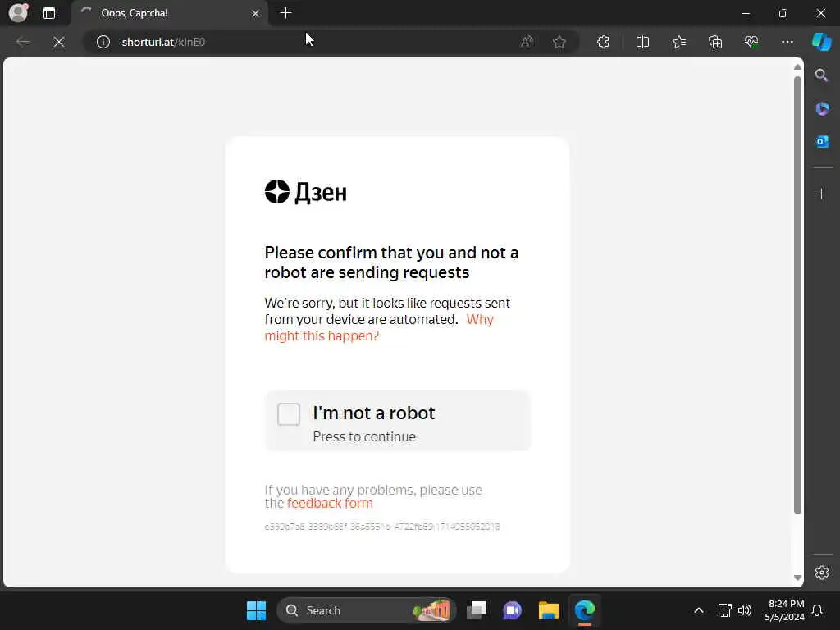The width and height of the screenshot is (840, 630).
Task: Open Microsoft Edge taskbar icon
Action: (584, 610)
